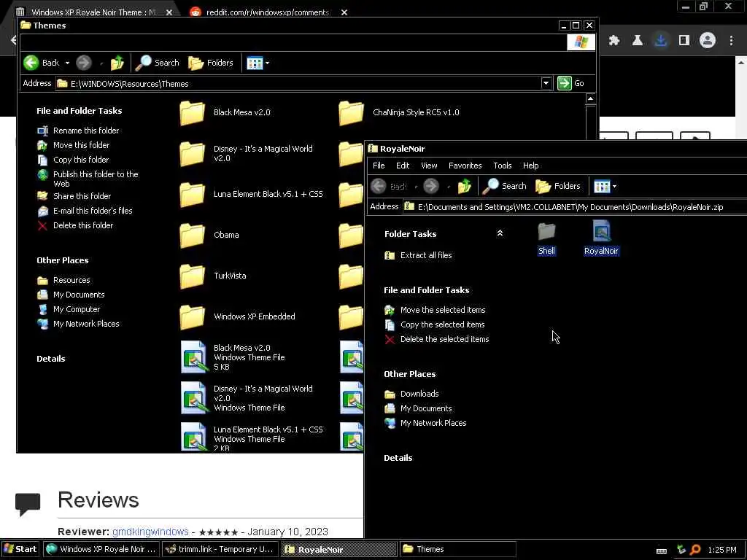Click Delete this folder task
The width and height of the screenshot is (747, 560).
[75, 225]
